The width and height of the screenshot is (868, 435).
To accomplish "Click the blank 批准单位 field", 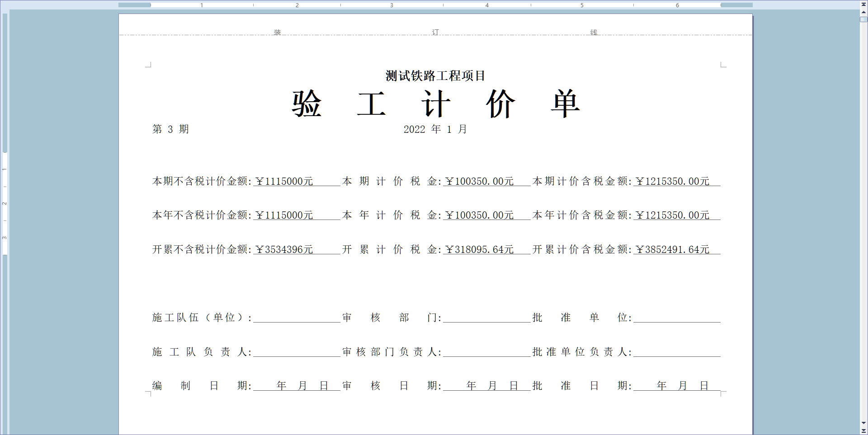I will tap(677, 318).
